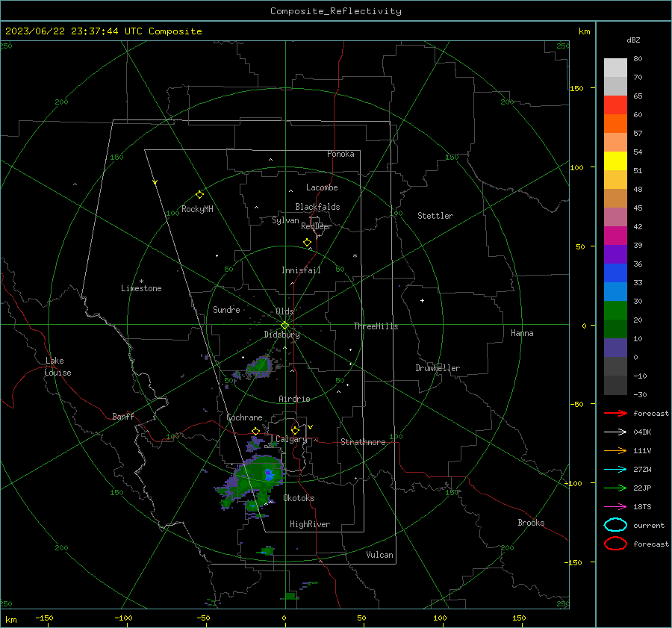Click the magenta 18TS arrow icon
The image size is (672, 628).
[615, 507]
